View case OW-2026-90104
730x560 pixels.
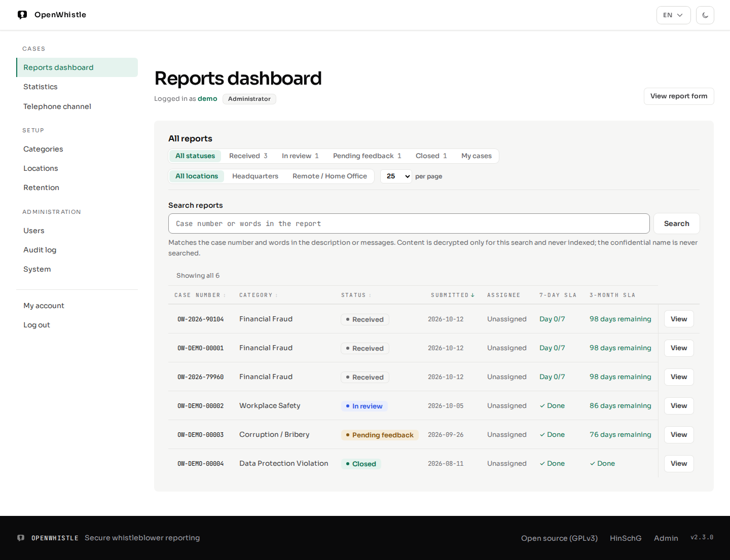pyautogui.click(x=678, y=319)
